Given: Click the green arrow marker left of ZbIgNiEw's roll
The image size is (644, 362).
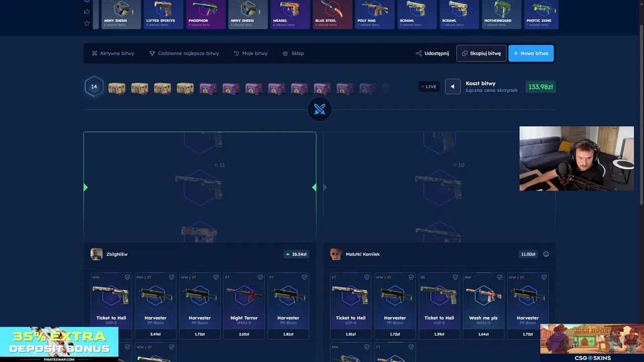Looking at the screenshot, I should 86,188.
